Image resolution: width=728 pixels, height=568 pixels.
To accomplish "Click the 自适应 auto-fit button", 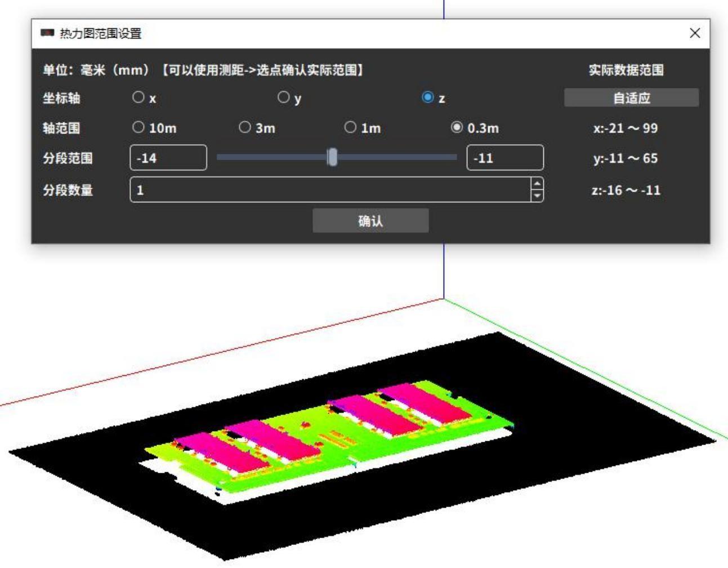I will pos(631,97).
